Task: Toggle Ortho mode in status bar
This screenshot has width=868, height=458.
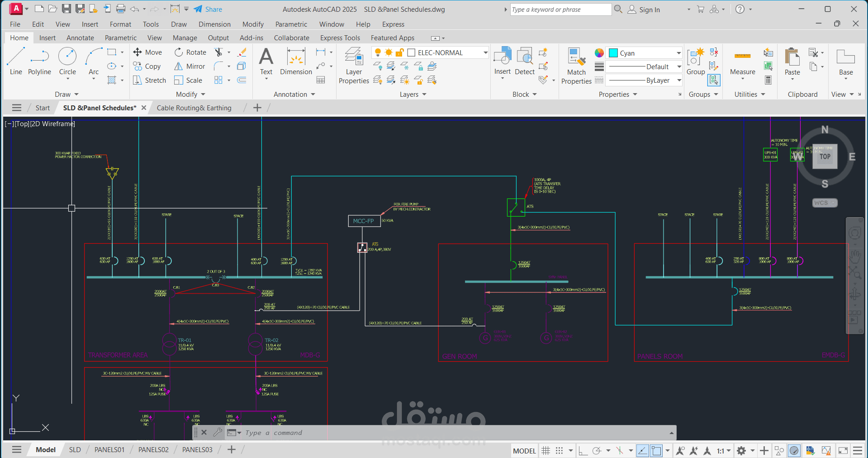Action: (583, 450)
